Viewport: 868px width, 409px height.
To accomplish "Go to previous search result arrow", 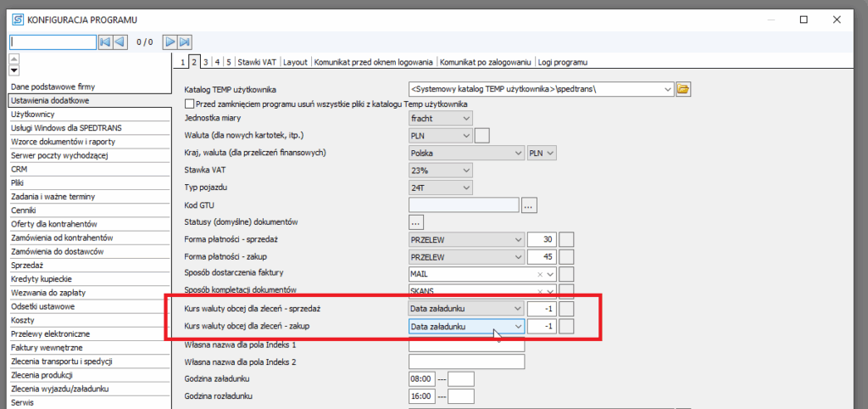I will point(120,42).
